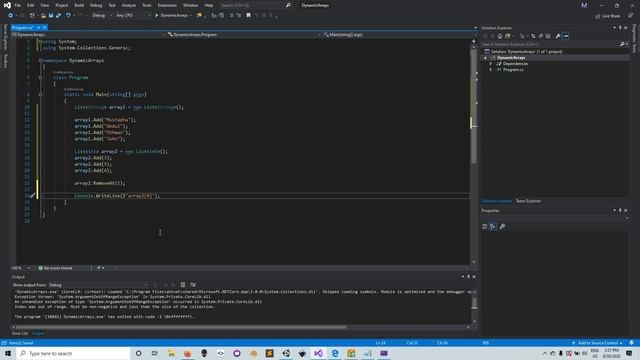Collapse the DynamicArrays project node
640x360 pixels.
click(485, 58)
